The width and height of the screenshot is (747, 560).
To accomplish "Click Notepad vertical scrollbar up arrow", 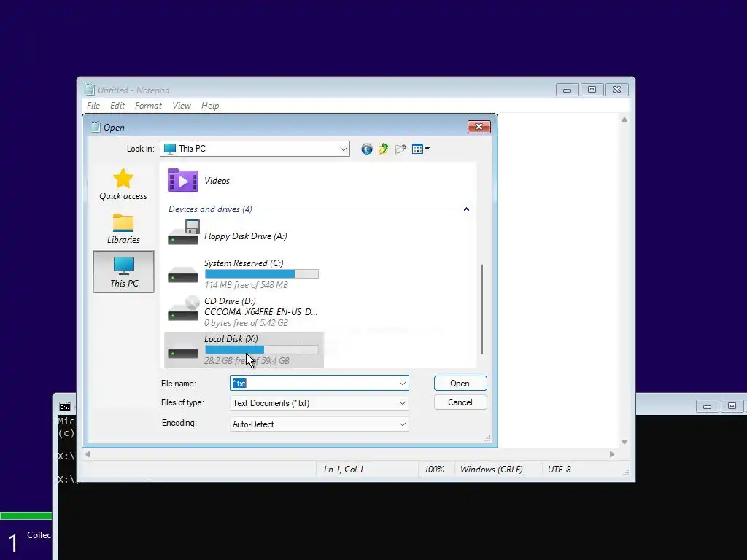I will coord(624,120).
